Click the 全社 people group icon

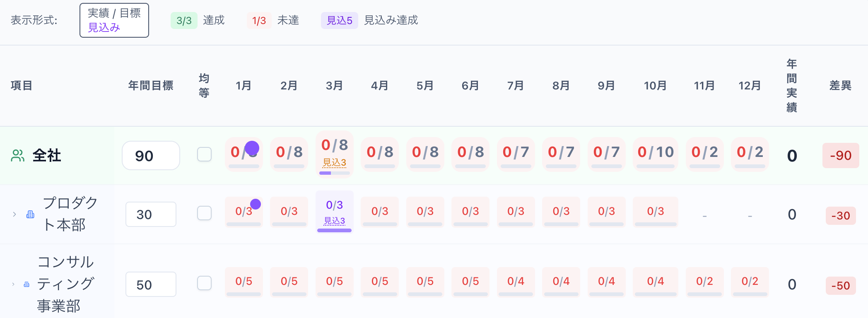pos(18,156)
